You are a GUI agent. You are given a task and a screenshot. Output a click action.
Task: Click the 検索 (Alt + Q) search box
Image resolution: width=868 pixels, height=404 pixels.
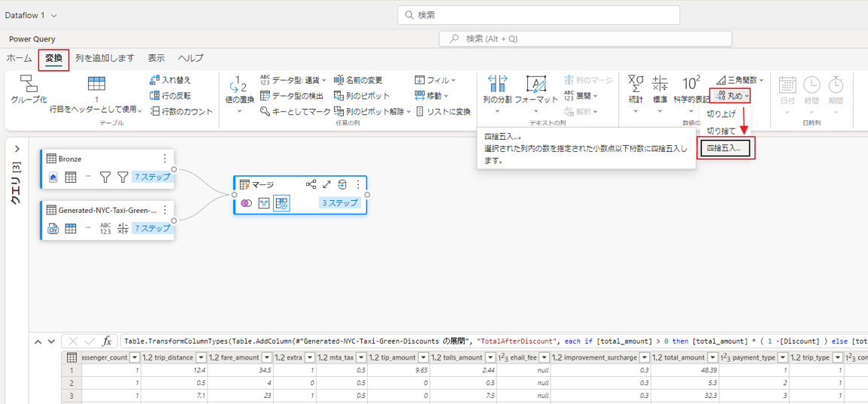[x=560, y=38]
